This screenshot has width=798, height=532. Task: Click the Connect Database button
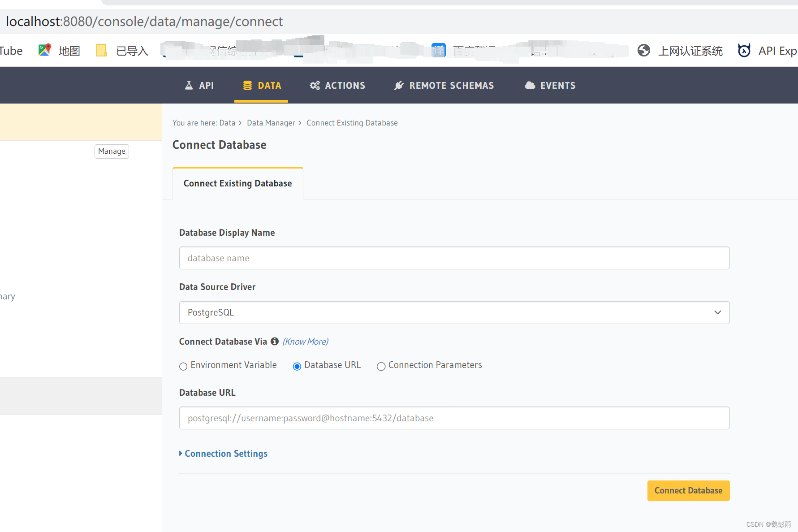(x=689, y=490)
